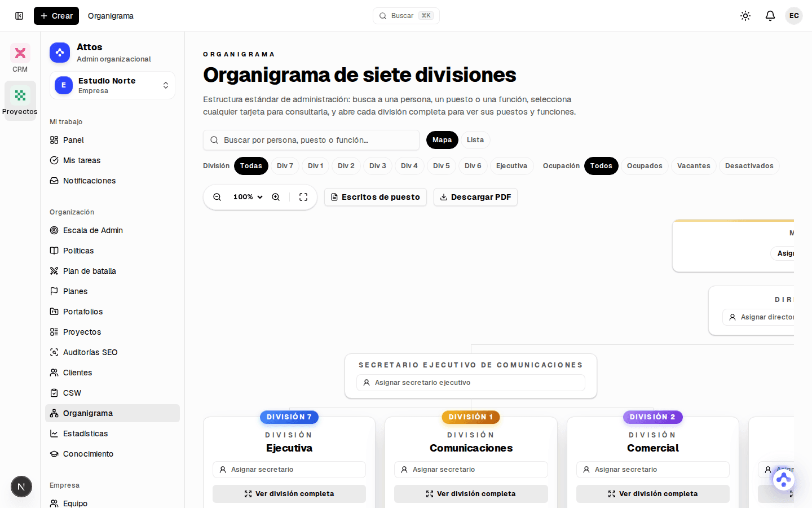Focus the Buscar por persona search field
The height and width of the screenshot is (508, 812).
click(x=311, y=140)
